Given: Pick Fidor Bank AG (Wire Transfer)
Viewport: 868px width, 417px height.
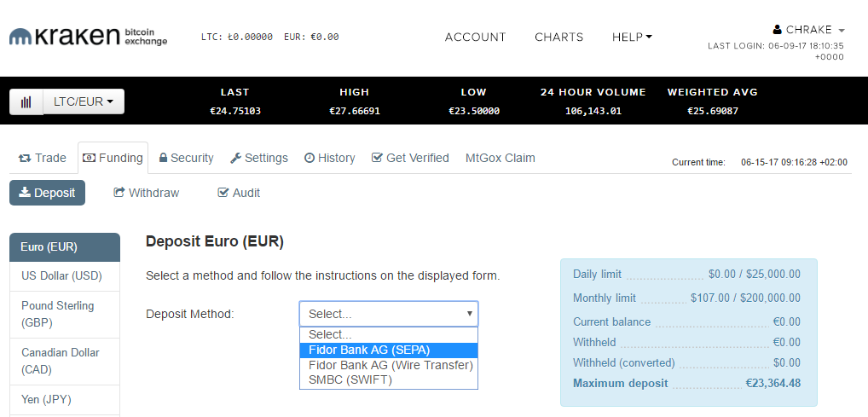Looking at the screenshot, I should click(389, 366).
